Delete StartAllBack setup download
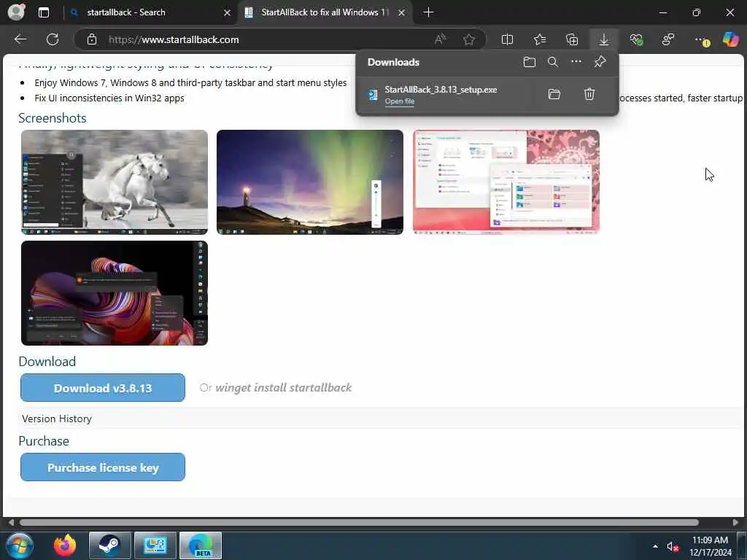Viewport: 747px width, 560px height. (x=589, y=94)
